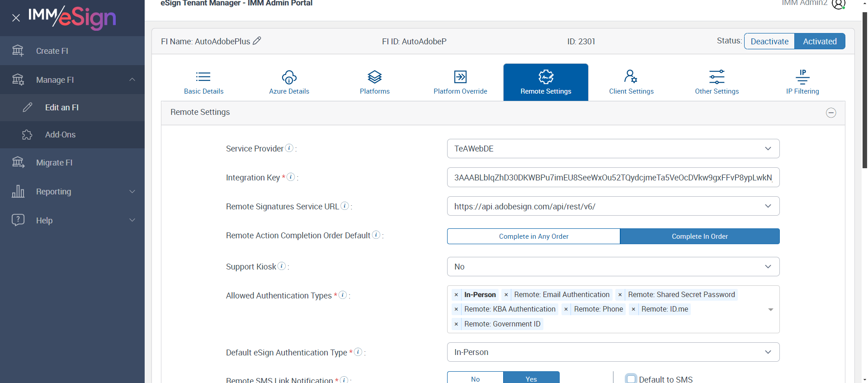Viewport: 868px width, 383px height.
Task: Select Complete In Order option
Action: 700,236
